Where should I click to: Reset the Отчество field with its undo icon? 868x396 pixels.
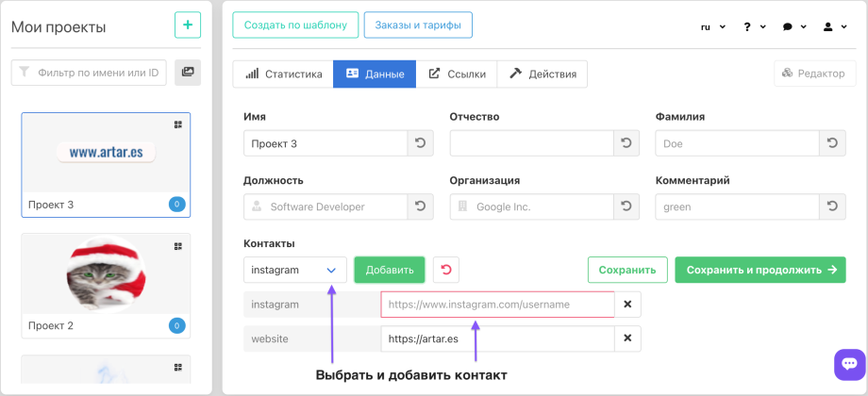(627, 143)
